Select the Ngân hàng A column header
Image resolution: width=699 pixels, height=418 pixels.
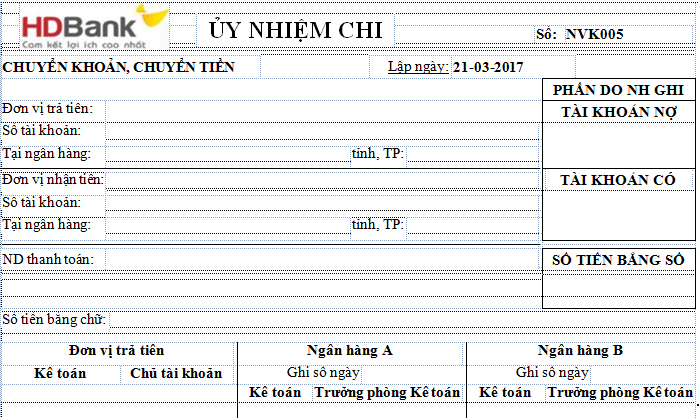click(351, 351)
